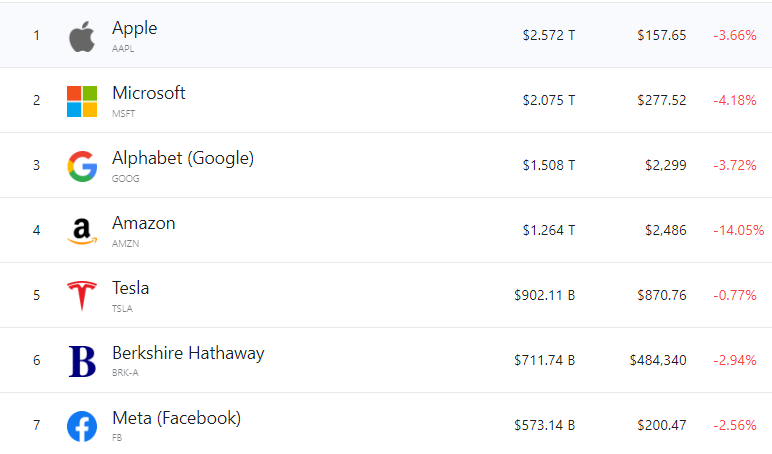Click the Facebook logo icon
The height and width of the screenshot is (454, 772).
pos(81,426)
